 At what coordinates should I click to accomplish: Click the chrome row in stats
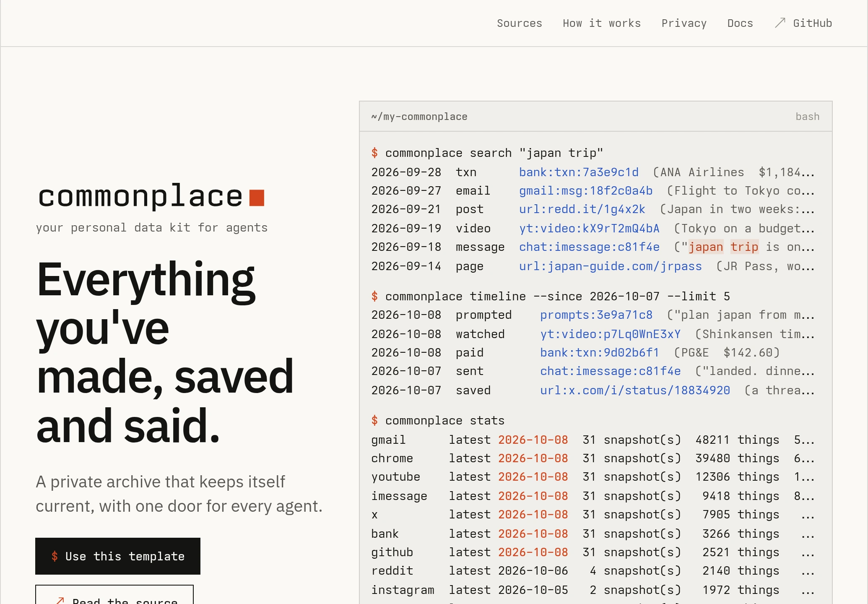[593, 458]
